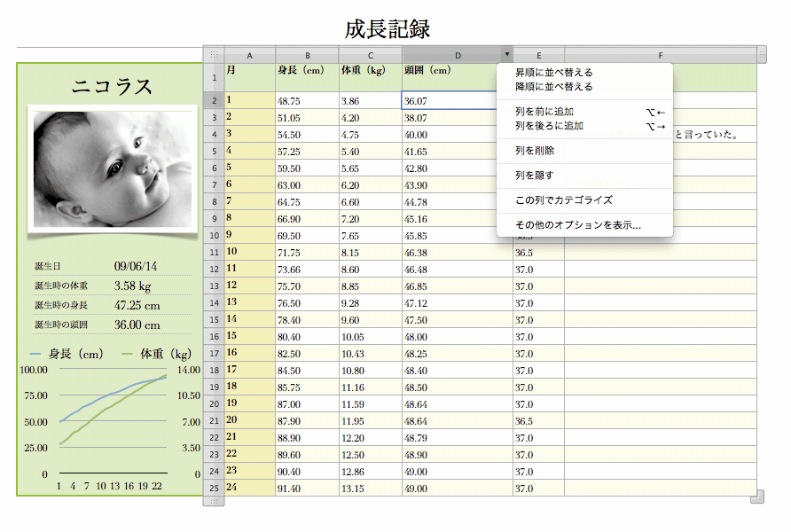Image resolution: width=791 pixels, height=532 pixels.
Task: Select cell containing 7.20
Action: (371, 219)
